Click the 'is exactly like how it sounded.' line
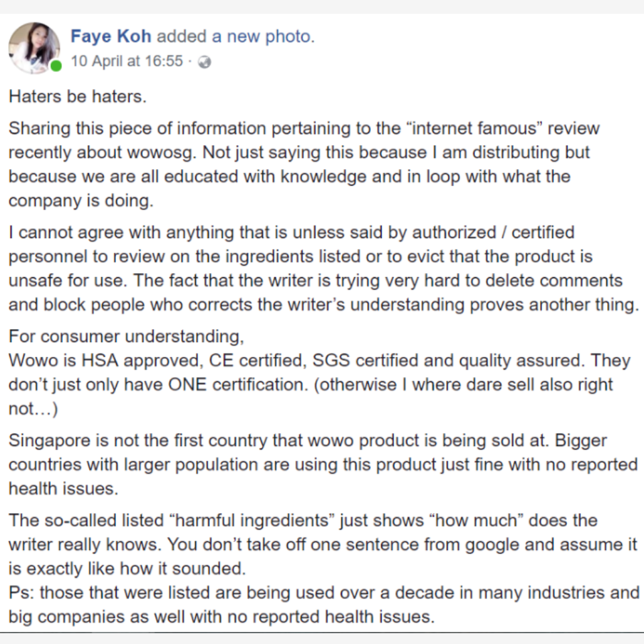The height and width of the screenshot is (644, 644). tap(127, 568)
